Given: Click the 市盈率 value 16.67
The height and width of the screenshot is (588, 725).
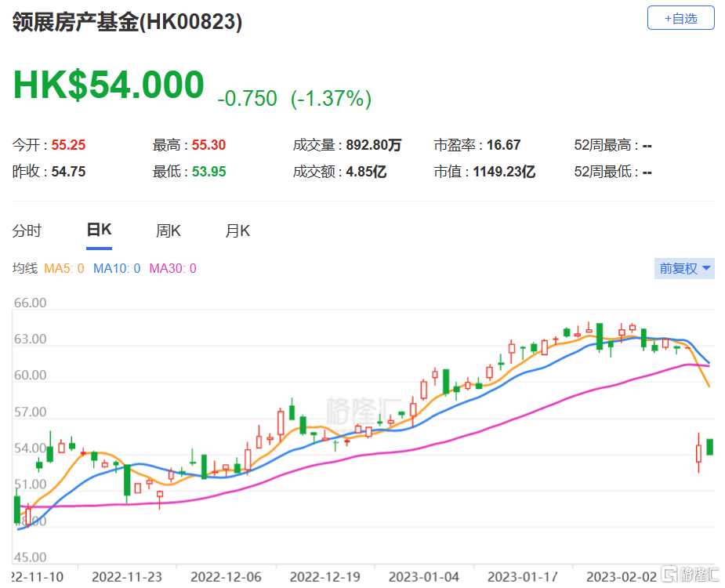Looking at the screenshot, I should [x=503, y=145].
